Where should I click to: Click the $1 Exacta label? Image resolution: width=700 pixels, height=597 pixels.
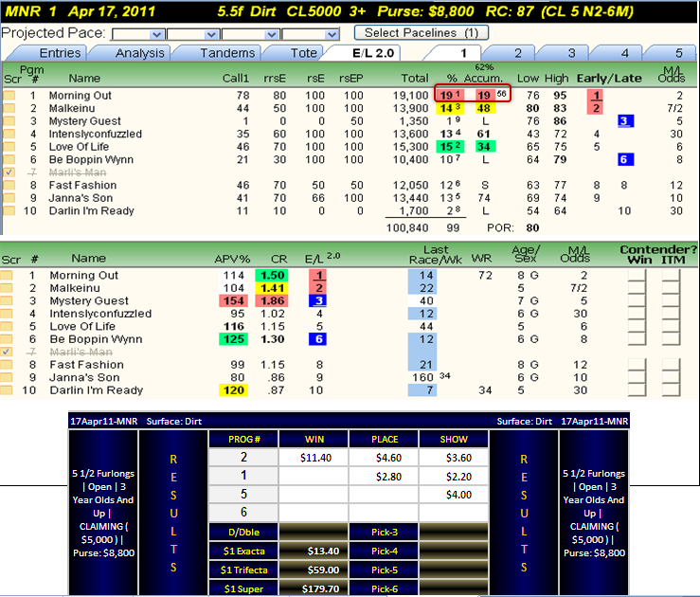tap(243, 551)
